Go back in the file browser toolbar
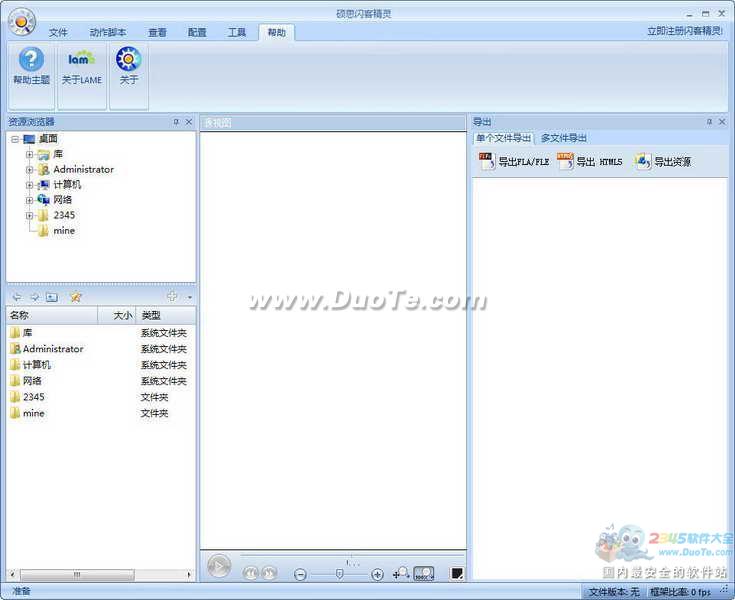This screenshot has height=600, width=735. (17, 297)
